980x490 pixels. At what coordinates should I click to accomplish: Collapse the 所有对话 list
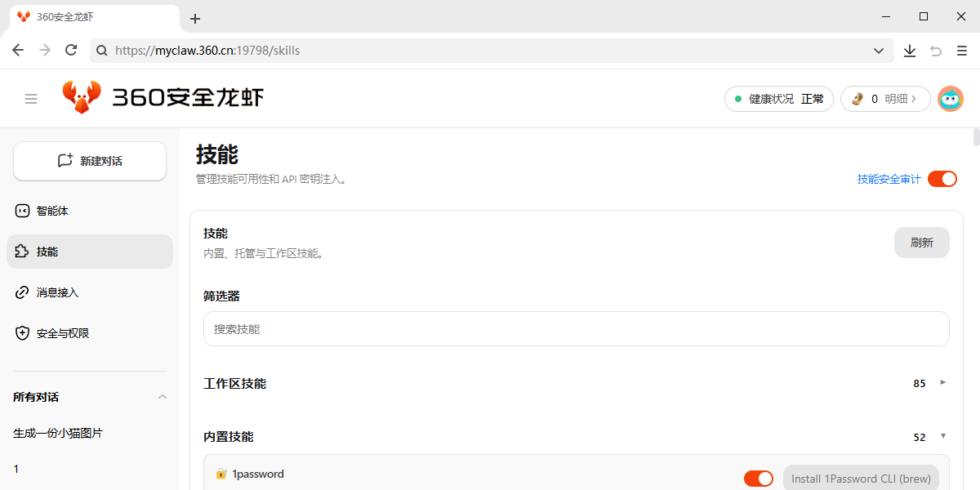[162, 397]
